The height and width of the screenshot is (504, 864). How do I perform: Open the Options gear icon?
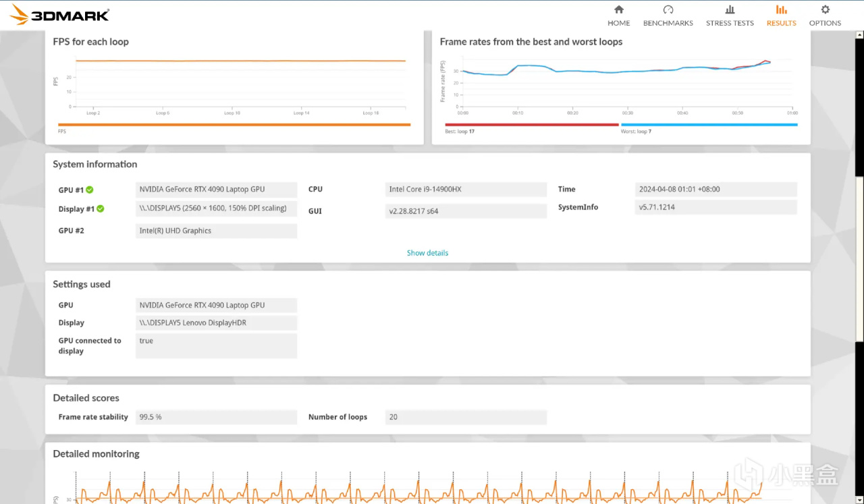click(x=825, y=9)
